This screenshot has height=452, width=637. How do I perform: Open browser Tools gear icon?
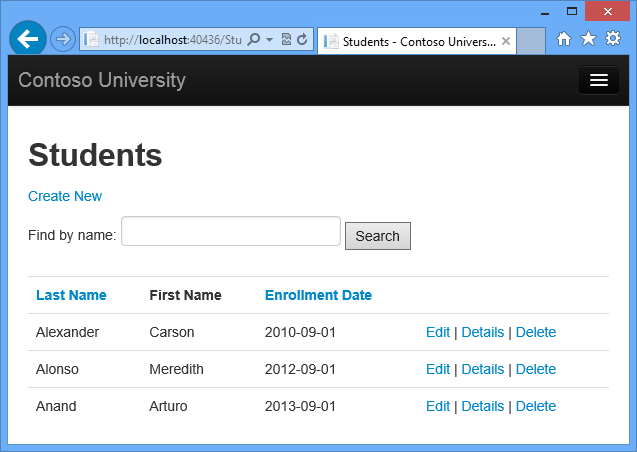click(613, 39)
